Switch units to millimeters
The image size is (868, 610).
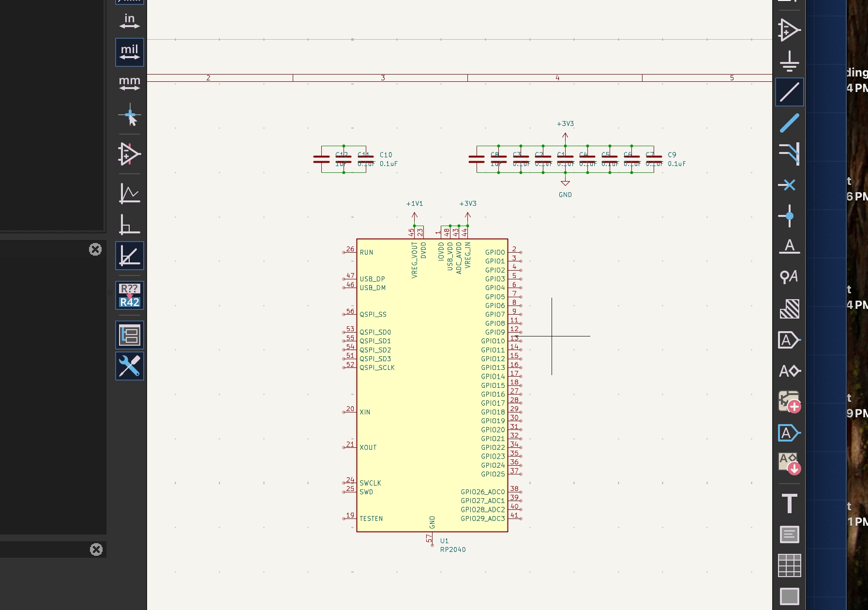click(130, 83)
